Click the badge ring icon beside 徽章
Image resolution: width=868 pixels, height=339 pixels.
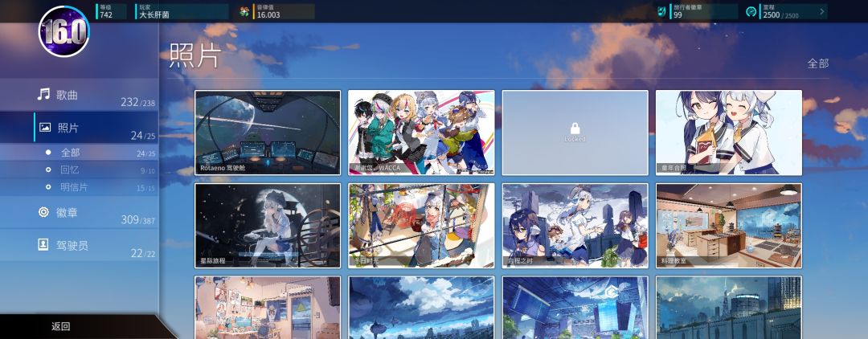point(43,212)
